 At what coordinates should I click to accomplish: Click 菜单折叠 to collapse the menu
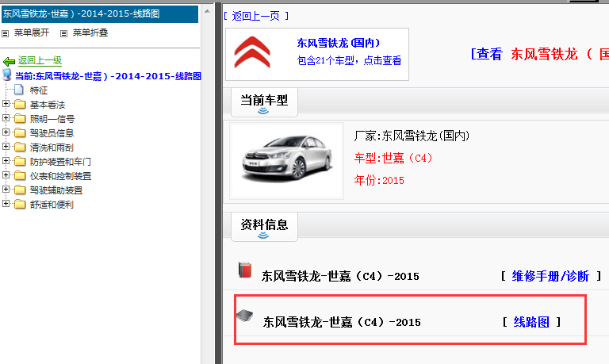[x=90, y=33]
